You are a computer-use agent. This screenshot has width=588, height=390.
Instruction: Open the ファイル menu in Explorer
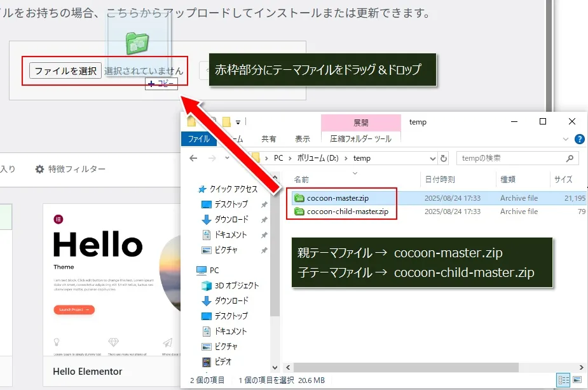(x=199, y=138)
